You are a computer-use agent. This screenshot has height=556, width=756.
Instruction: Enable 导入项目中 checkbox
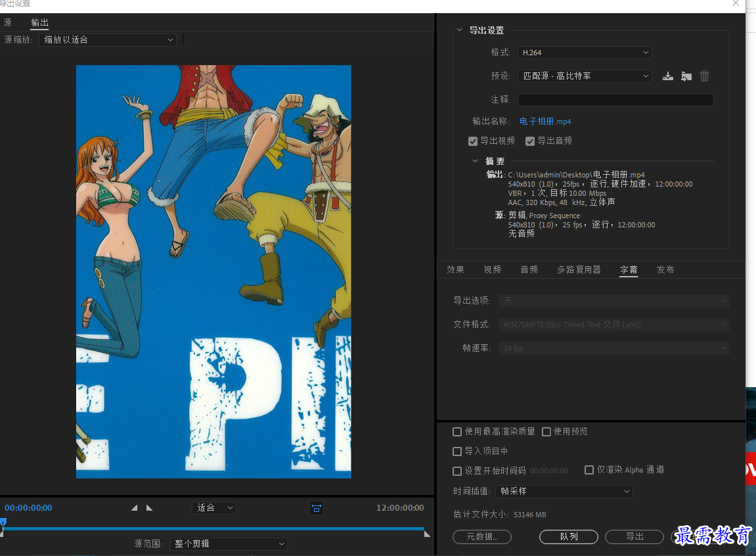click(x=457, y=452)
